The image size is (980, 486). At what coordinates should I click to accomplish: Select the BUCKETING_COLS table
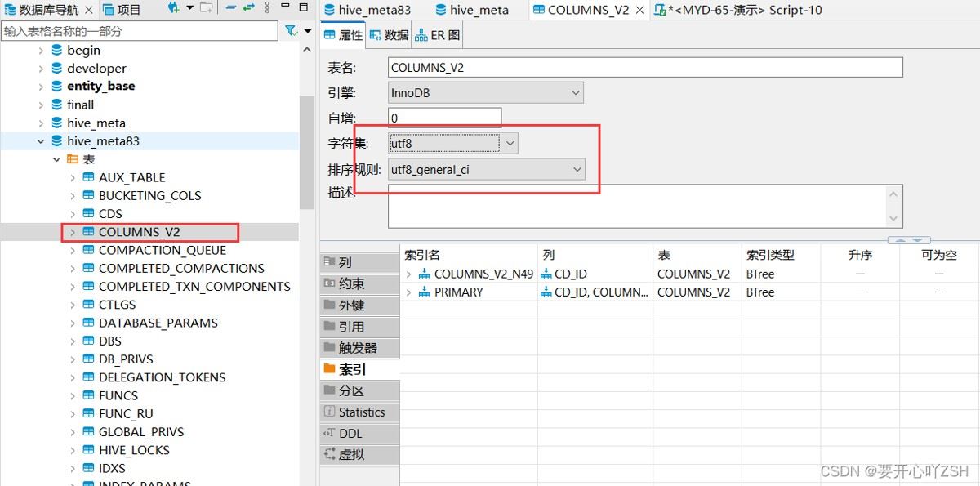[149, 196]
